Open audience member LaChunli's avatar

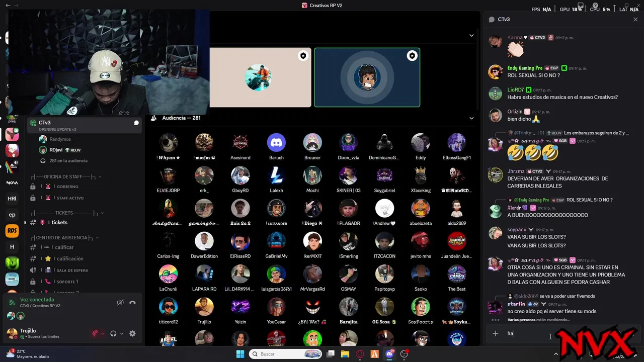tap(168, 274)
